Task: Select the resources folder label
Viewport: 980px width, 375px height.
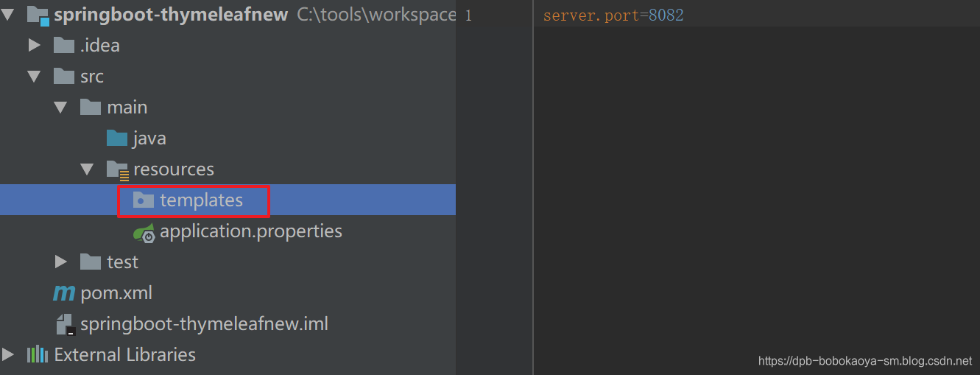Action: coord(174,169)
